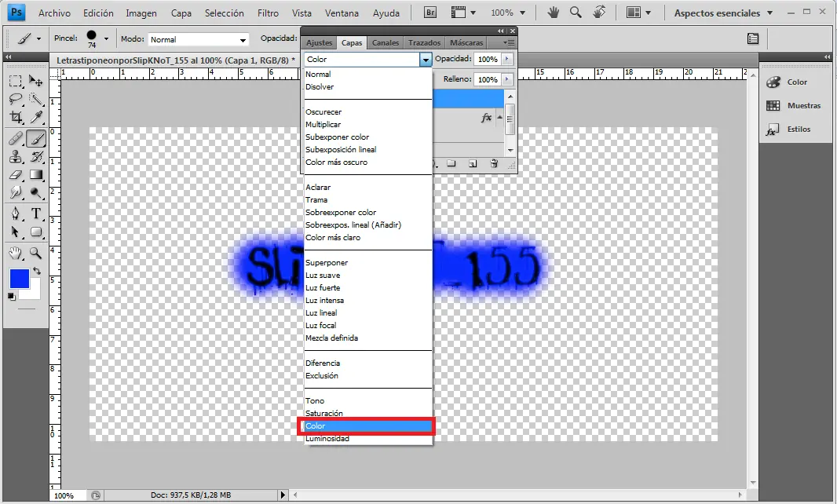Viewport: 837px width, 504px height.
Task: Select the Rectangle shape tool
Action: [36, 232]
